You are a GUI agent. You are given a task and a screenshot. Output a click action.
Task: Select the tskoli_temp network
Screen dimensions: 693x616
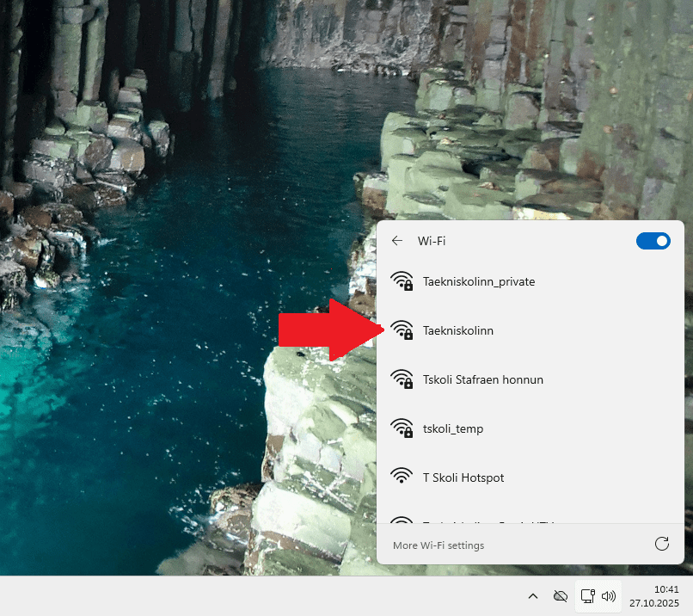[453, 428]
